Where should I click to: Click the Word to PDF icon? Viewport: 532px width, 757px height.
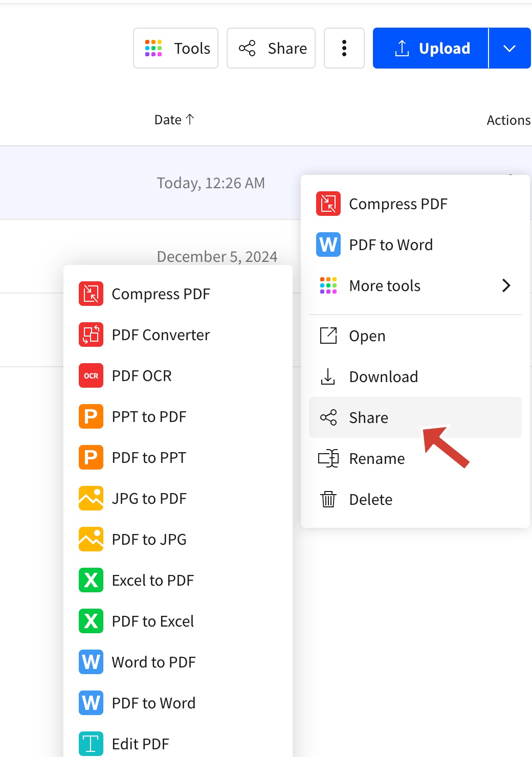91,662
